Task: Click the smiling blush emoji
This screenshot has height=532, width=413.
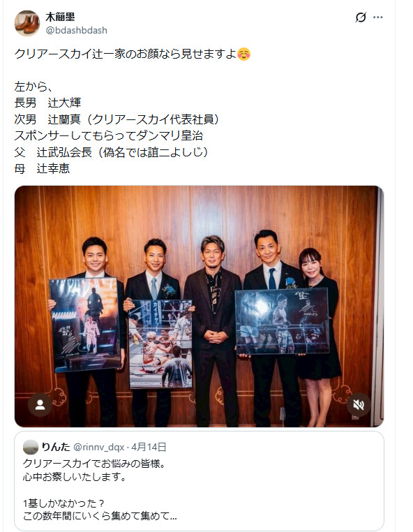Action: (x=243, y=54)
